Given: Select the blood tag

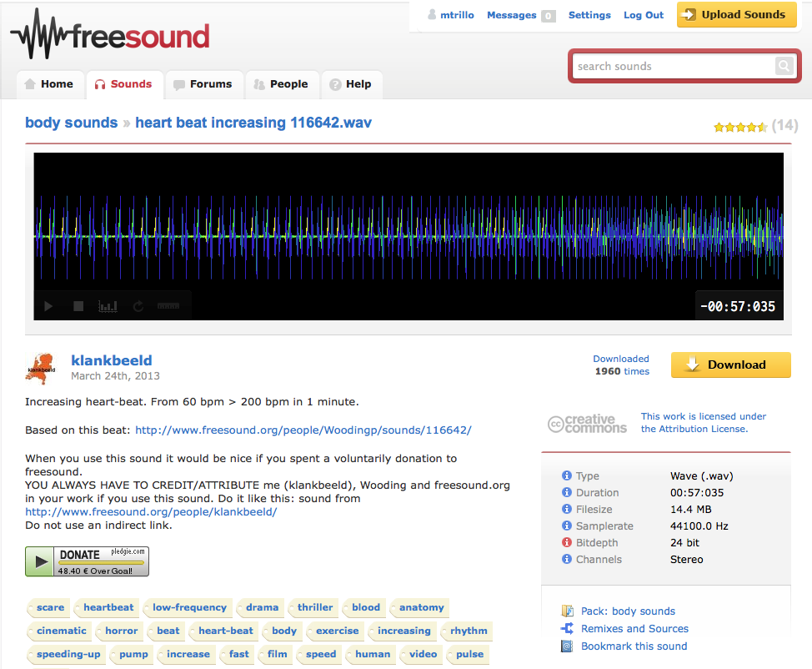Looking at the screenshot, I should point(363,607).
